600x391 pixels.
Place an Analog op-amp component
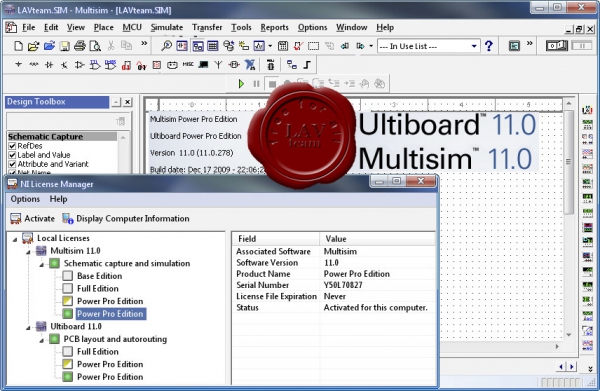tap(80, 65)
